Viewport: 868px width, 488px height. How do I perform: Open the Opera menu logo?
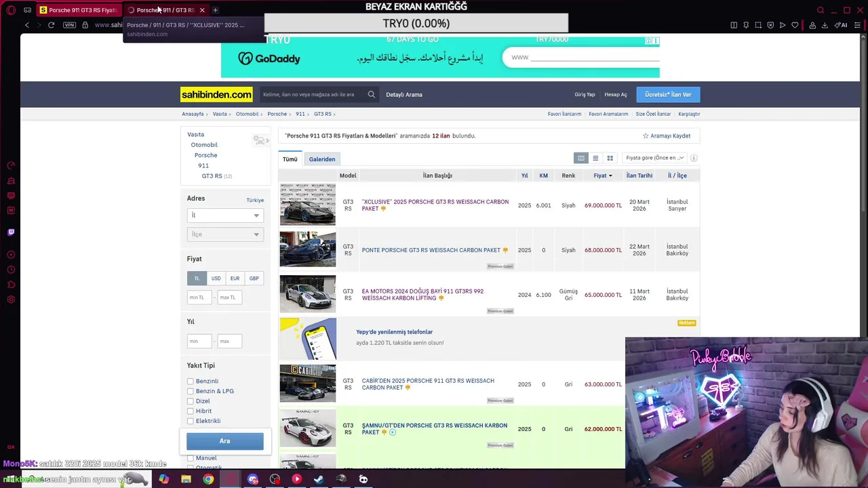[x=11, y=10]
